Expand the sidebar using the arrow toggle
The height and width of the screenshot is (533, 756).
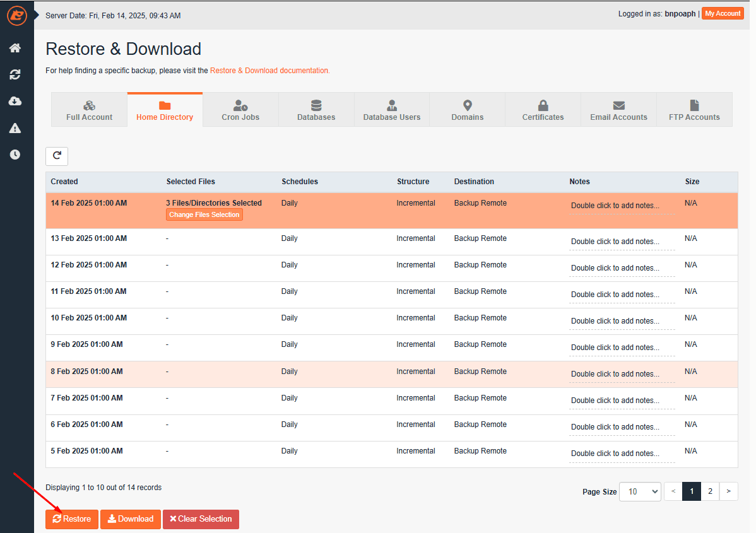(37, 15)
